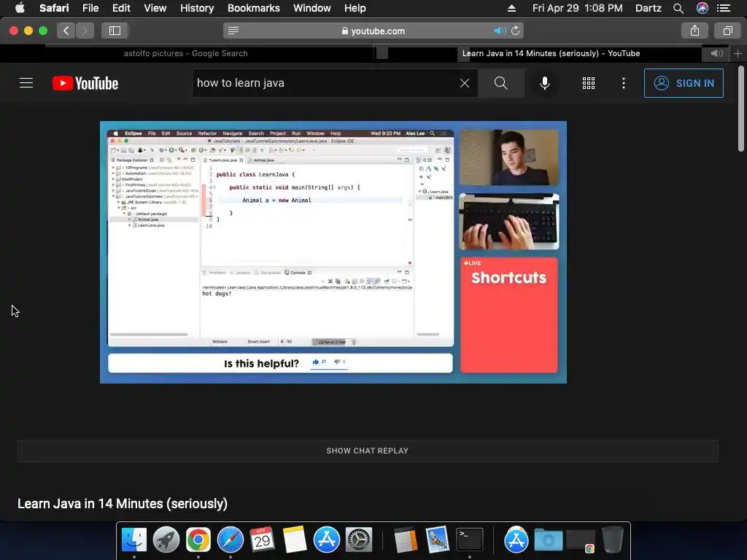Open the Calendar app in the Dock

(262, 540)
